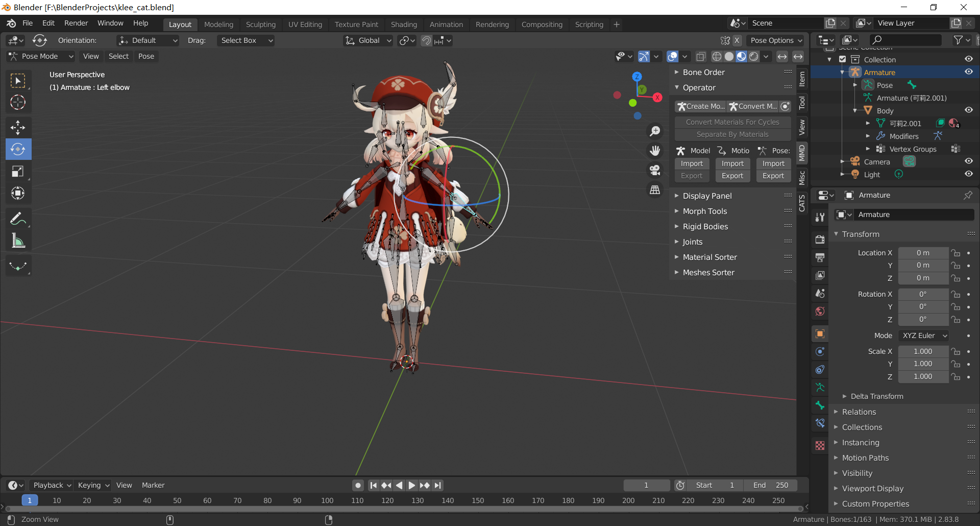
Task: Hide the Body object in outliner
Action: (968, 110)
